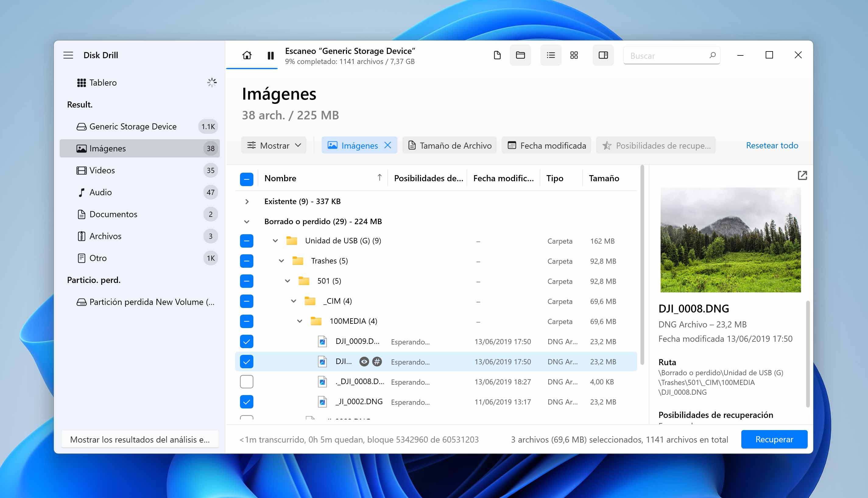Click Mostrar los resultados del análisis button
This screenshot has width=868, height=498.
pos(140,439)
